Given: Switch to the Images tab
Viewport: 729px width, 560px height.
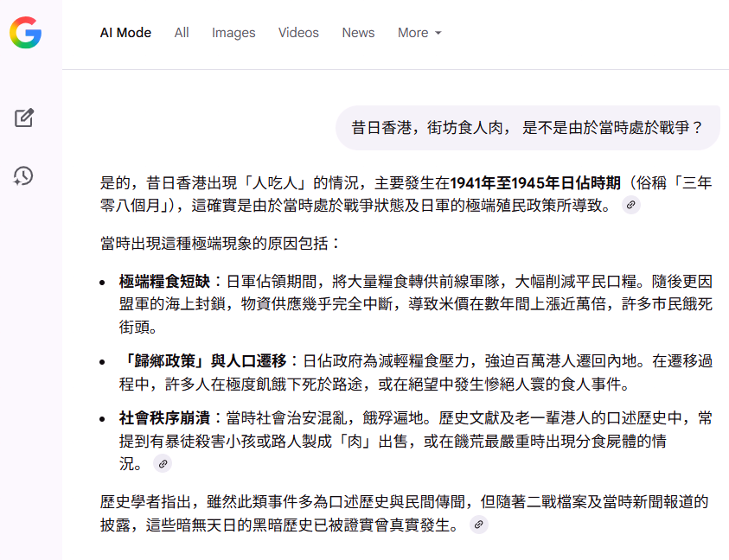Looking at the screenshot, I should 233,33.
